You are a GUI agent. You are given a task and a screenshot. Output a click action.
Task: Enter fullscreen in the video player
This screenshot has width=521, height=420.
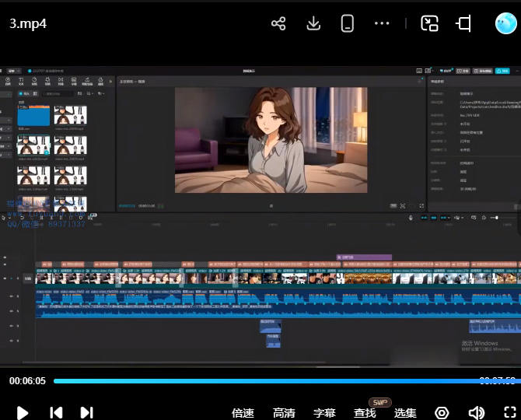point(509,412)
